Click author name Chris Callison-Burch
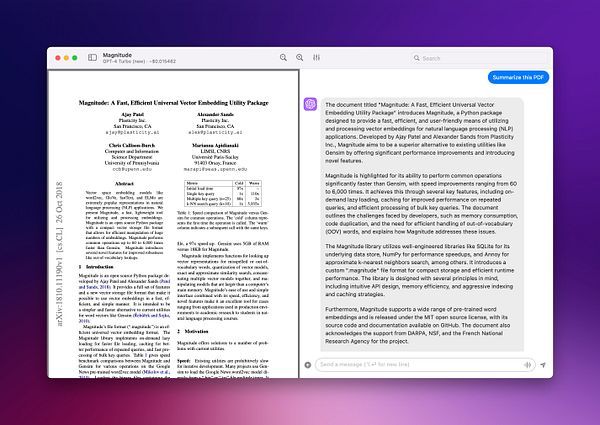This screenshot has width=600, height=425. [x=132, y=145]
